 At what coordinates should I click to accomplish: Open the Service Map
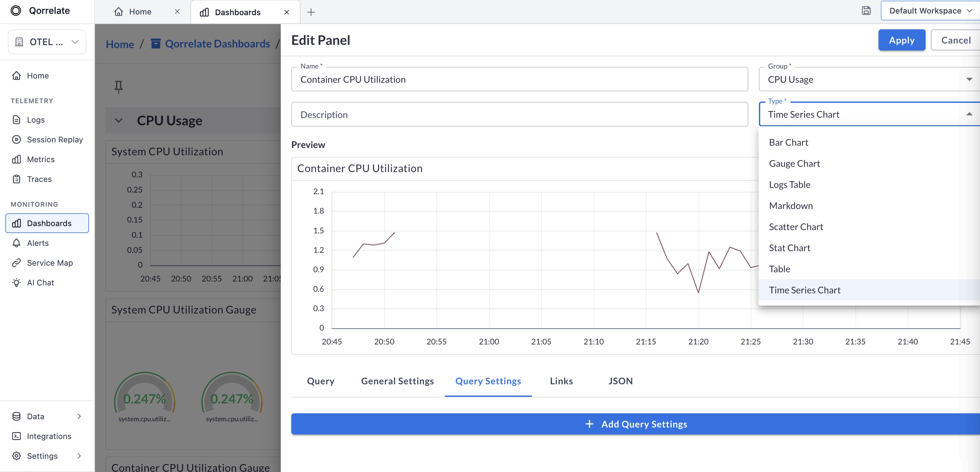[x=50, y=263]
